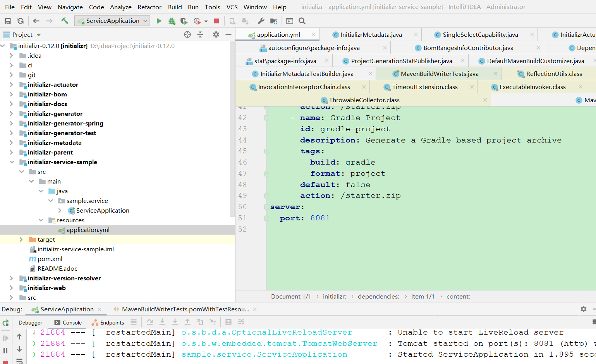Collapse the resources folder

(41, 220)
